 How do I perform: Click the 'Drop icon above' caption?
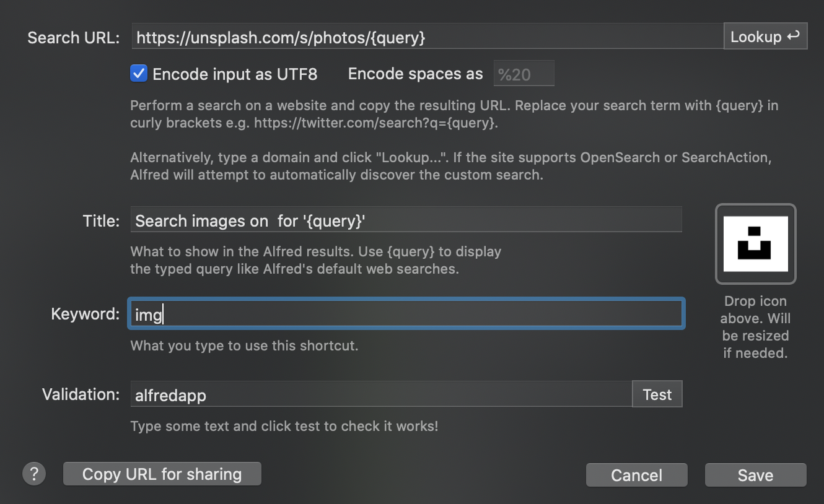coord(755,328)
